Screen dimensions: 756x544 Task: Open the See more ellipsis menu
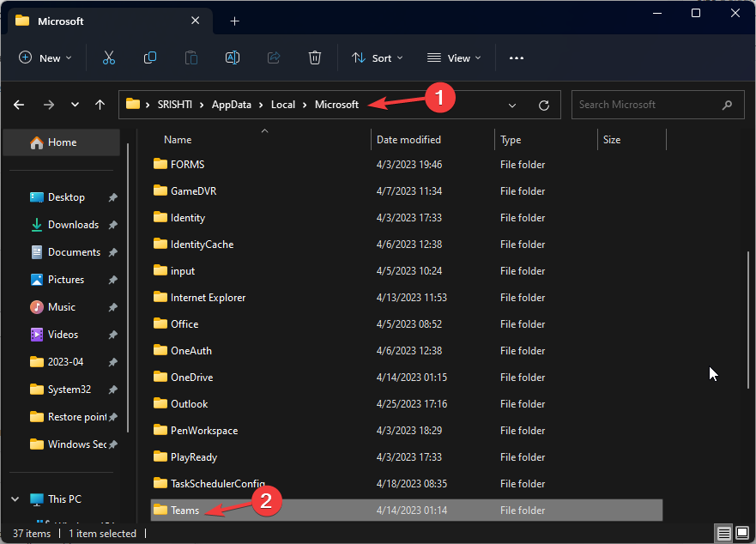pyautogui.click(x=516, y=57)
